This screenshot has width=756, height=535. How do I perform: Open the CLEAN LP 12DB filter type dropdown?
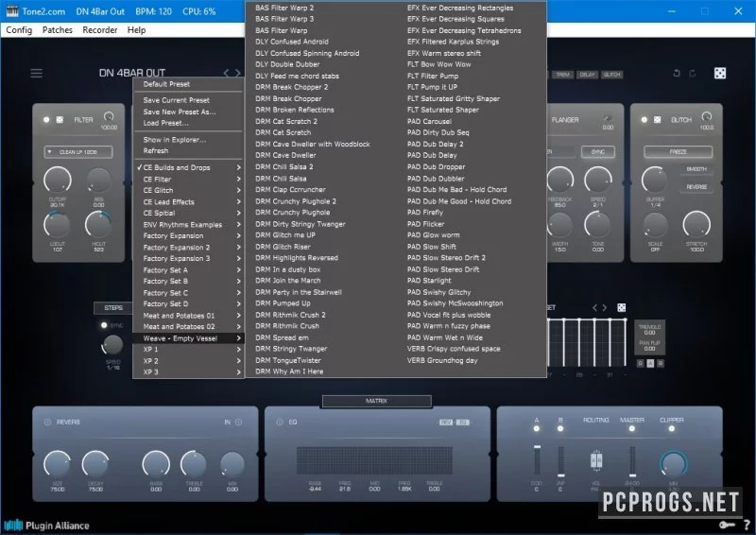click(78, 152)
